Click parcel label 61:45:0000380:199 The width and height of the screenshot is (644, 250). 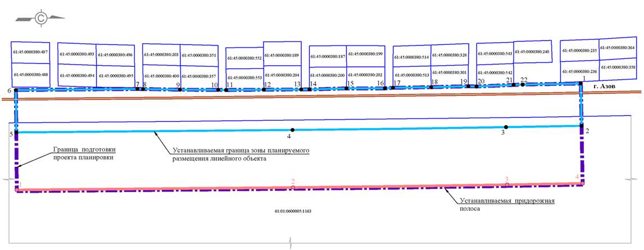(x=365, y=54)
